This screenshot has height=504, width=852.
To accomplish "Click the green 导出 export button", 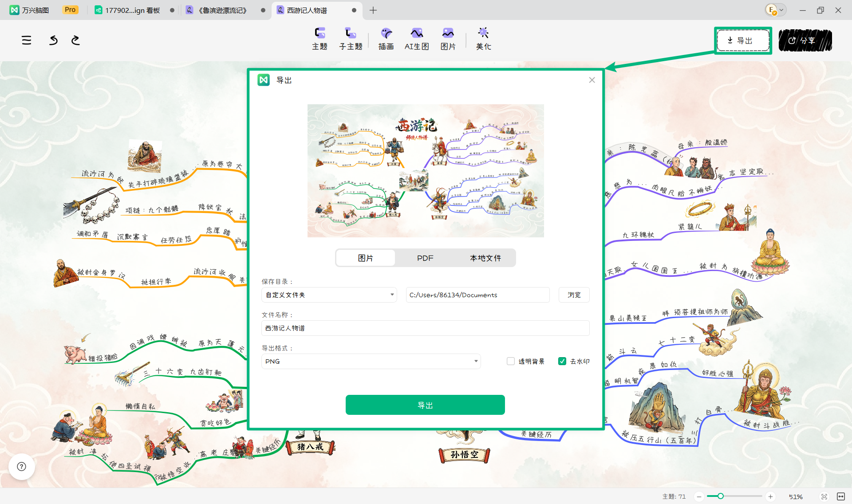I will point(425,405).
